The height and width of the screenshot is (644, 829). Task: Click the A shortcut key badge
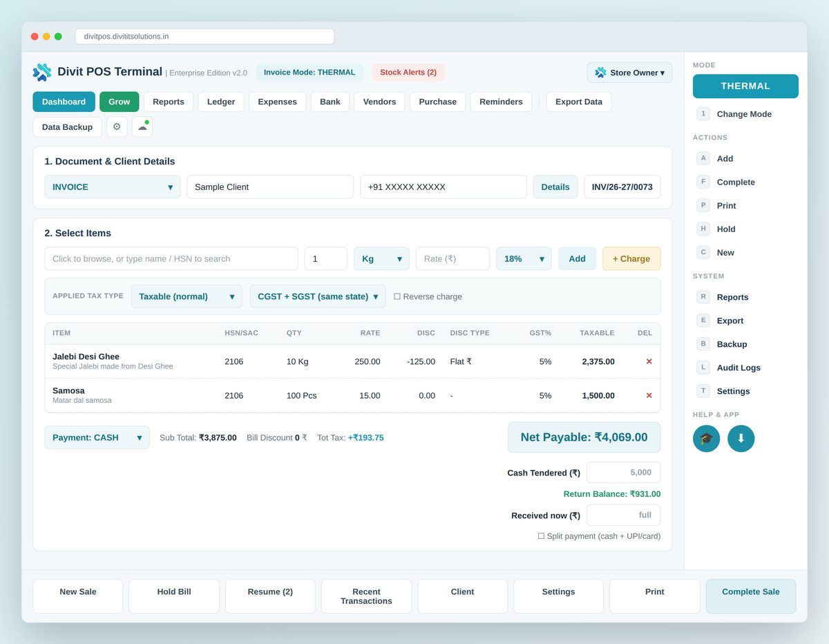pos(703,158)
